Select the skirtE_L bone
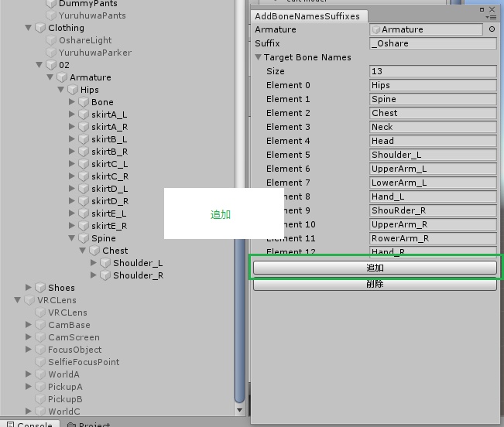This screenshot has width=504, height=427. [108, 213]
